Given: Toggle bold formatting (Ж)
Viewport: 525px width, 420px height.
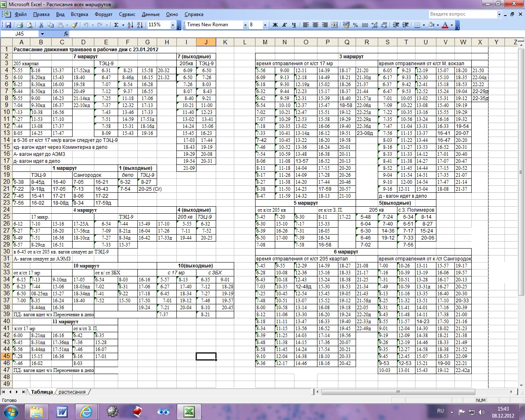Looking at the screenshot, I should (275, 25).
